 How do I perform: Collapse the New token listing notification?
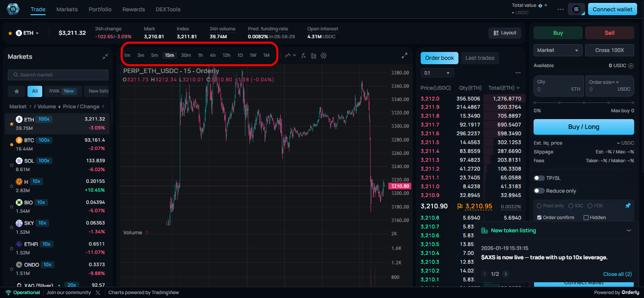[x=629, y=230]
